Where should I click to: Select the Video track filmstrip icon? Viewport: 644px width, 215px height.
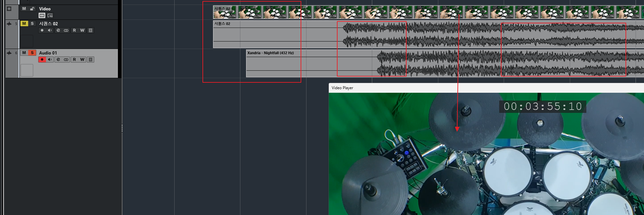9,9
